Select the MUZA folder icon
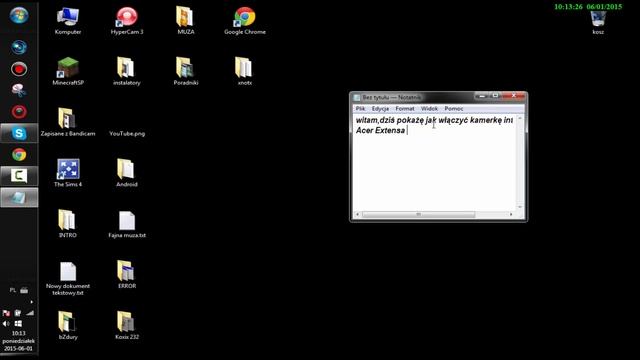The width and height of the screenshot is (640, 360). pyautogui.click(x=186, y=21)
